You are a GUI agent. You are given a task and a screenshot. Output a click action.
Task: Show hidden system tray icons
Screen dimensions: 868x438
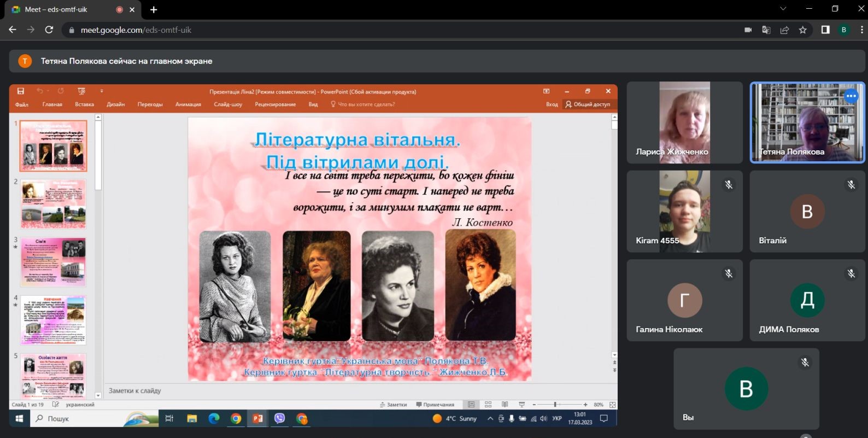[490, 418]
